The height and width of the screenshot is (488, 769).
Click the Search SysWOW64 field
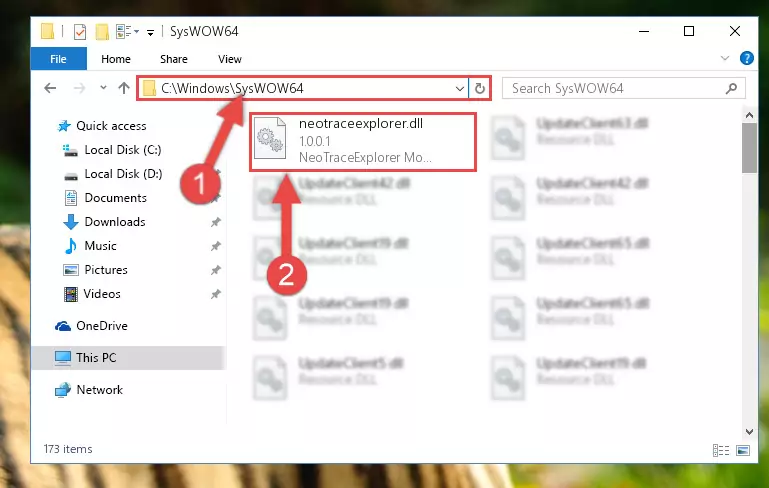[x=623, y=88]
